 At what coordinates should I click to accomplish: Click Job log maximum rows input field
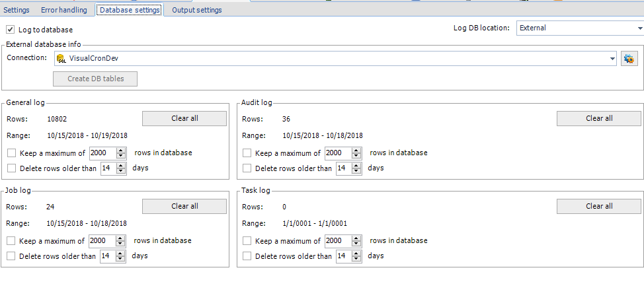coord(101,241)
